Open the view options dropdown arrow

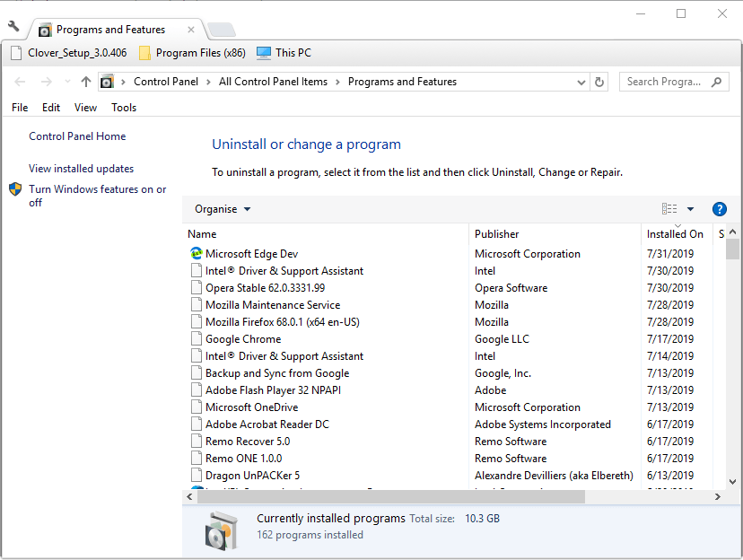[x=690, y=209]
